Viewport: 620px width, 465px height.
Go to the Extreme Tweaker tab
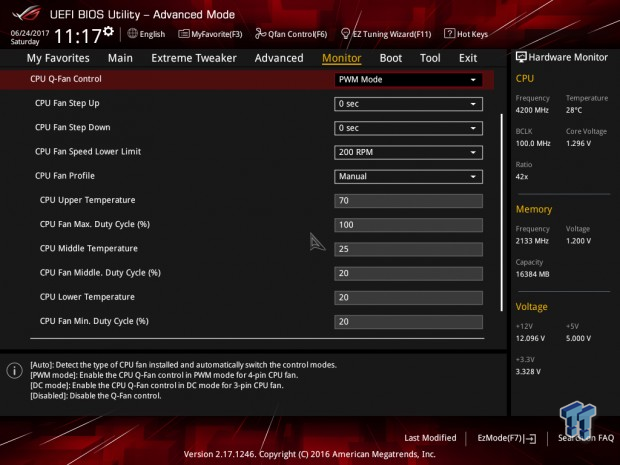click(x=194, y=58)
